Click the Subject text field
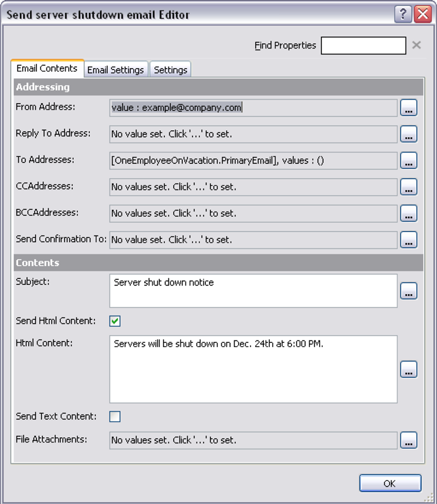 [x=253, y=291]
